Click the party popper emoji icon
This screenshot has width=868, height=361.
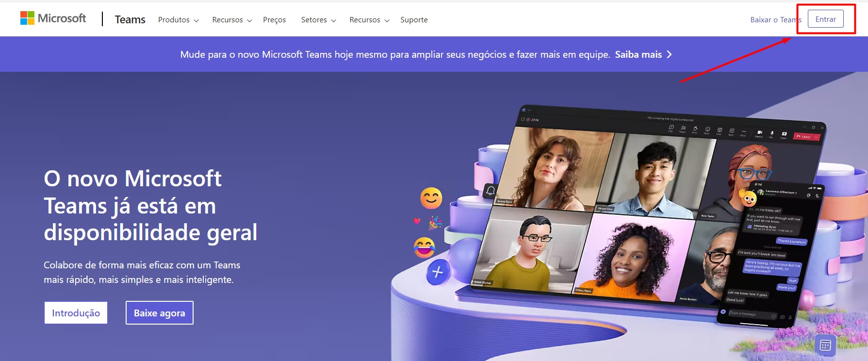click(x=435, y=223)
